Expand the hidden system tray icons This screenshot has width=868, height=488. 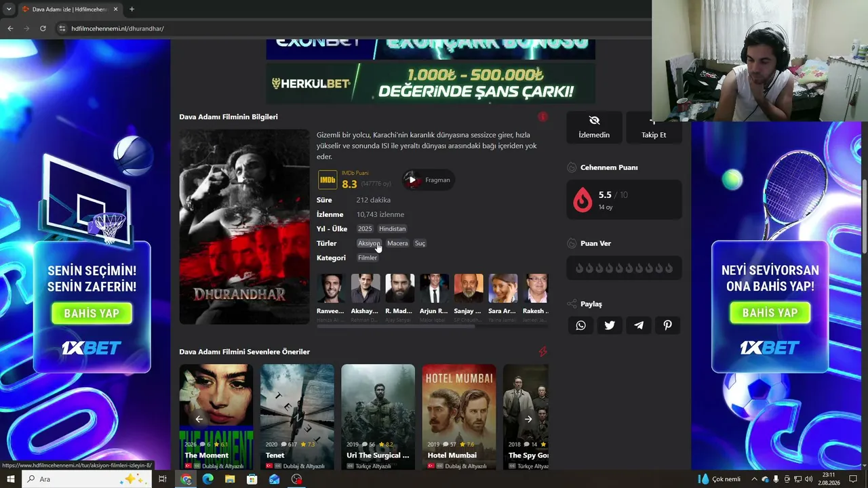point(753,479)
